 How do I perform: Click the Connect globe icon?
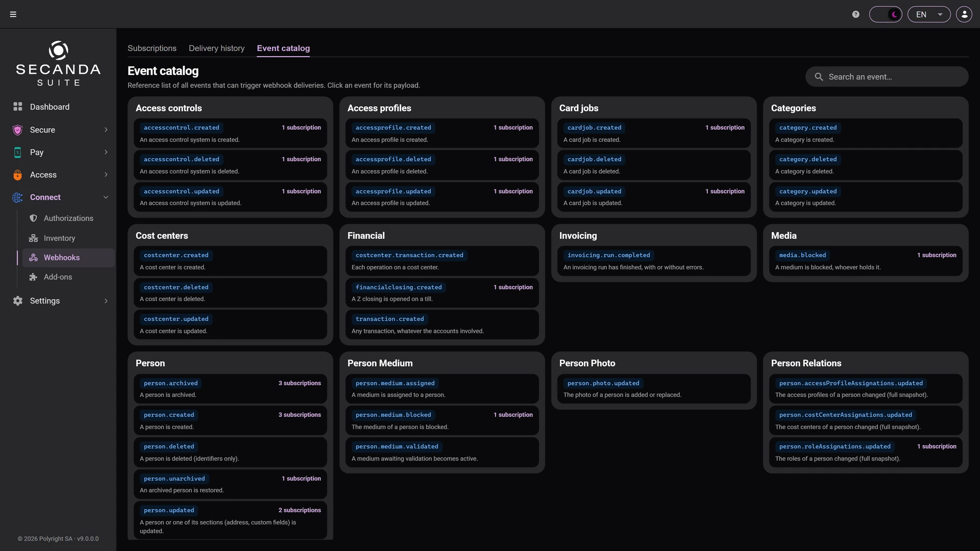tap(18, 197)
